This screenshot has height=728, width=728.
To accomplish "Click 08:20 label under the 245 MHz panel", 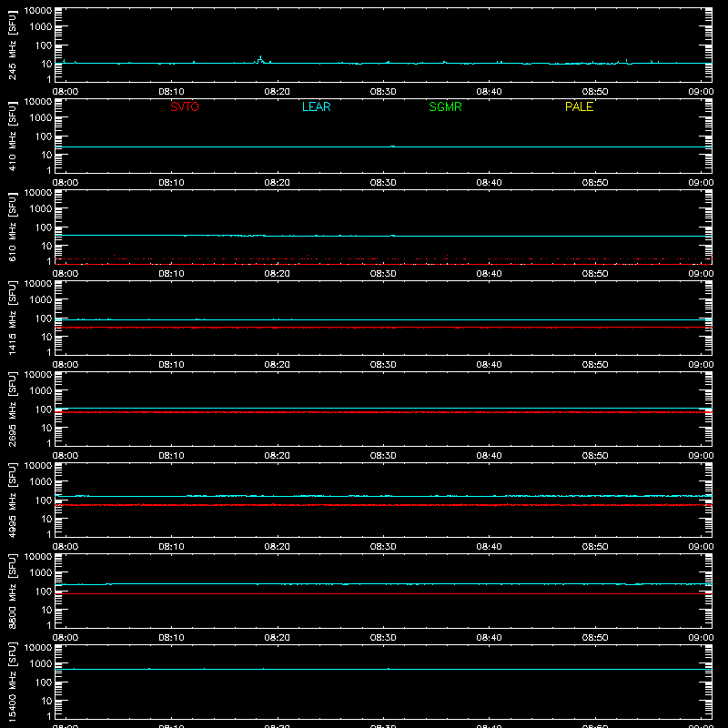I will (x=278, y=92).
